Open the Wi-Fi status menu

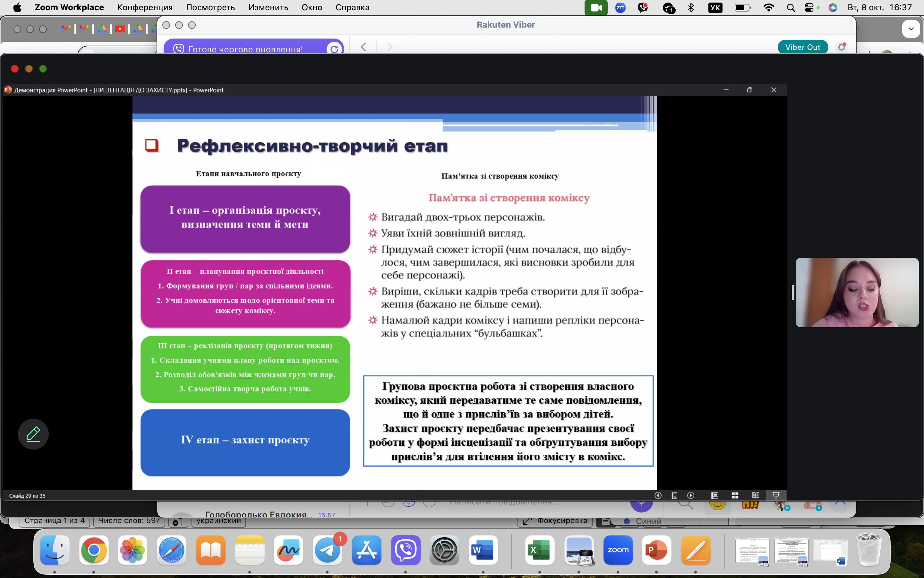pos(768,8)
